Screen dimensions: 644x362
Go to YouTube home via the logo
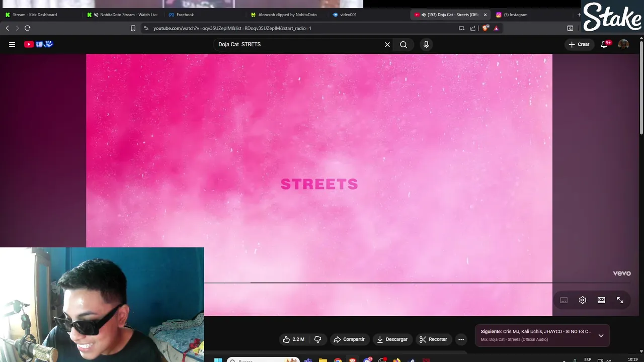click(39, 44)
